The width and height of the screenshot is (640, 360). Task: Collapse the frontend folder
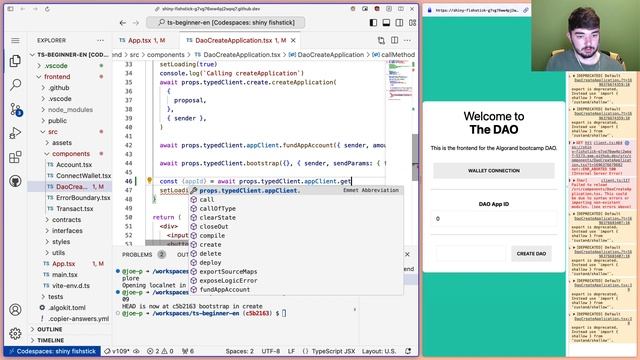57,77
